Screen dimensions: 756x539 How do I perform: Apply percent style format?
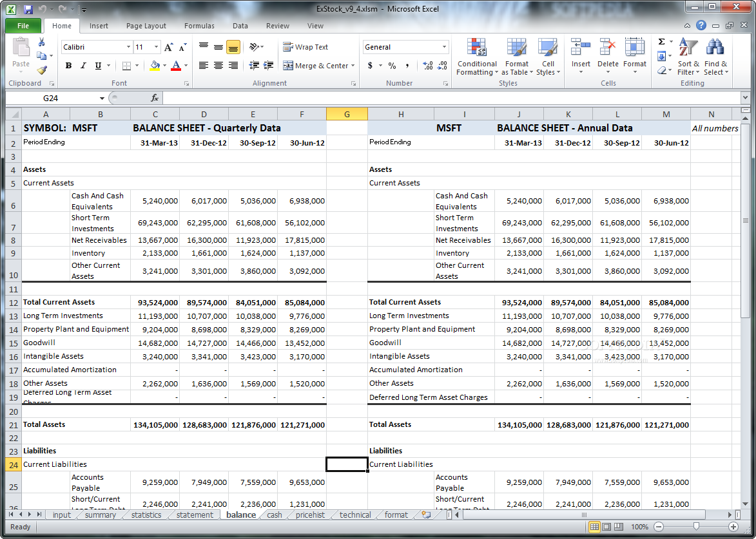click(x=393, y=66)
